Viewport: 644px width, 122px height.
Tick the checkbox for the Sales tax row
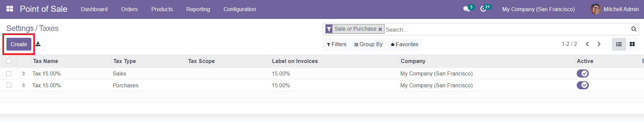(x=9, y=73)
